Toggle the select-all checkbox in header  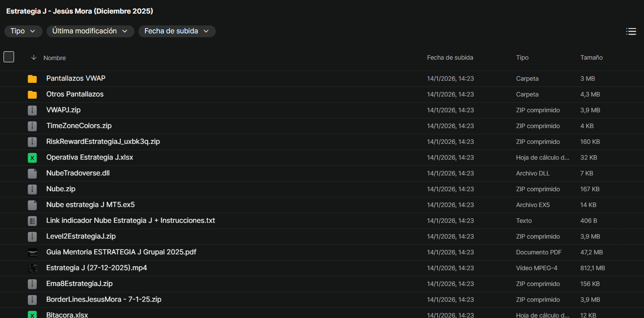9,57
